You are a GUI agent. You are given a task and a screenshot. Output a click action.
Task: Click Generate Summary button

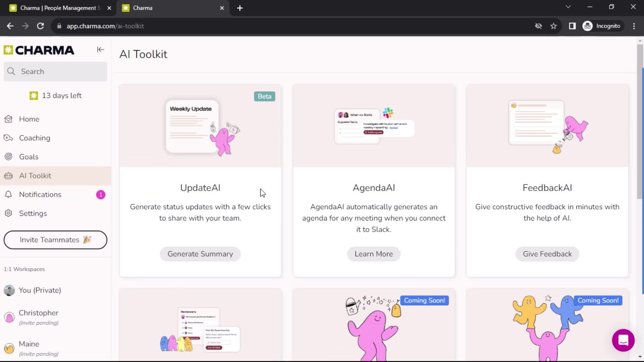pyautogui.click(x=200, y=254)
